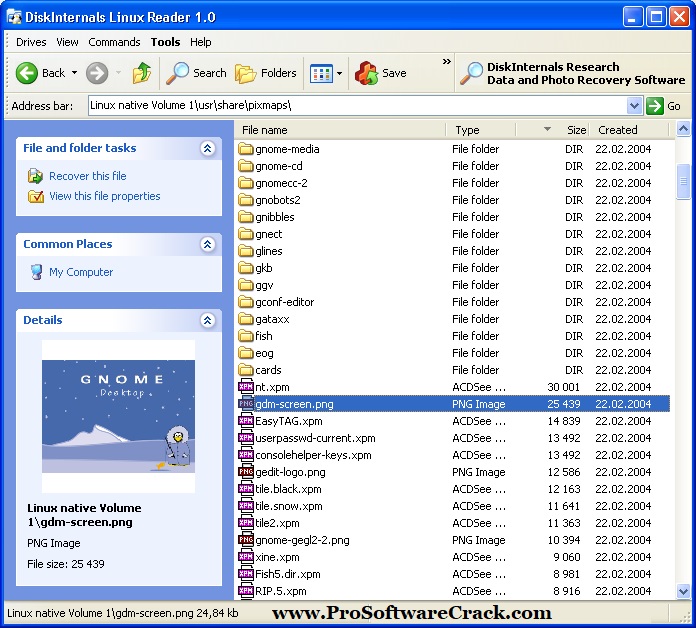Open the Help menu
Screen dimensions: 696x628
tap(201, 42)
